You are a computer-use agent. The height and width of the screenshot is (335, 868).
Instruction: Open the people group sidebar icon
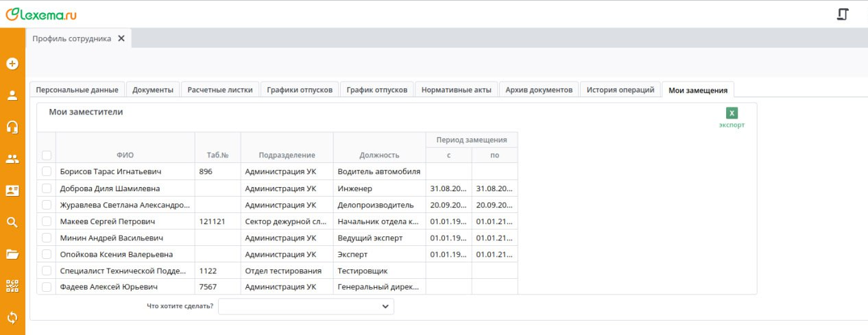pos(12,159)
